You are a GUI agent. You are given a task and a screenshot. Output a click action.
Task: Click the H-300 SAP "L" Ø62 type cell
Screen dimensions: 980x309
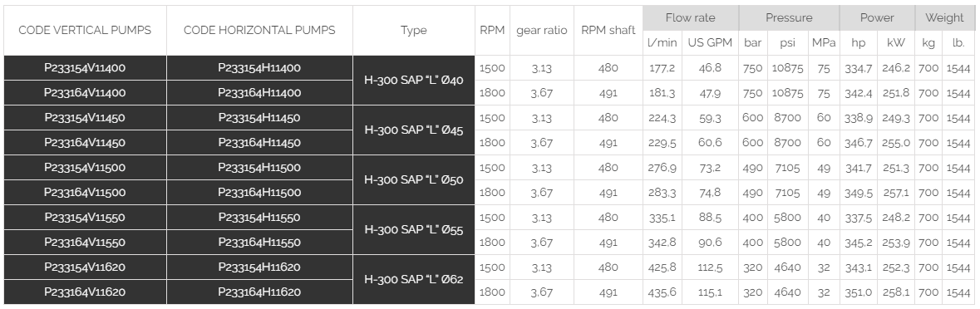[x=414, y=280]
